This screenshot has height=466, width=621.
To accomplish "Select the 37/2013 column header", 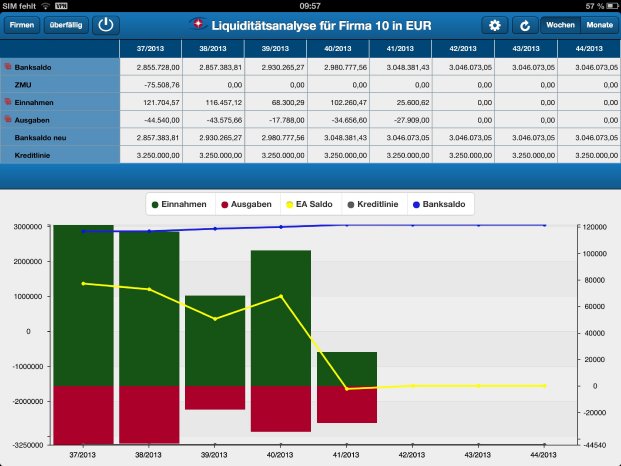I will coord(151,47).
